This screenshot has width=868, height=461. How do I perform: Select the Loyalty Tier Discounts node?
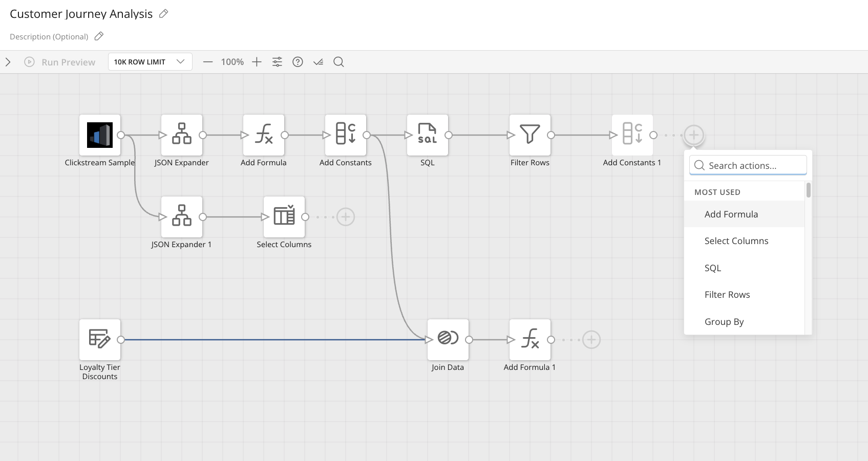pyautogui.click(x=100, y=340)
